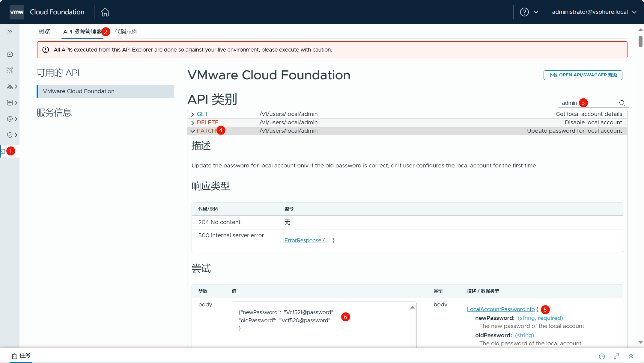Open the storage repository icon in sidebar
Image resolution: width=644 pixels, height=363 pixels.
point(10,103)
